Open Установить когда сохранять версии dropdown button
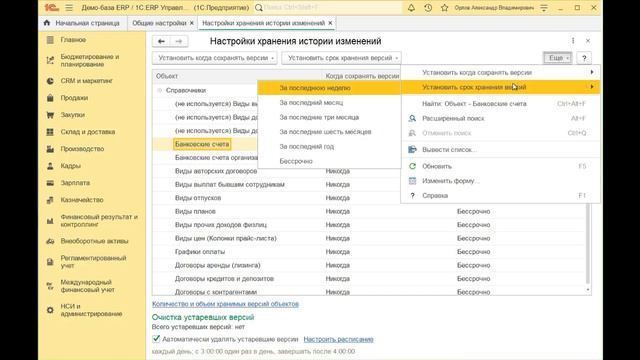Screen dimensions: 640x360 pos(215,58)
